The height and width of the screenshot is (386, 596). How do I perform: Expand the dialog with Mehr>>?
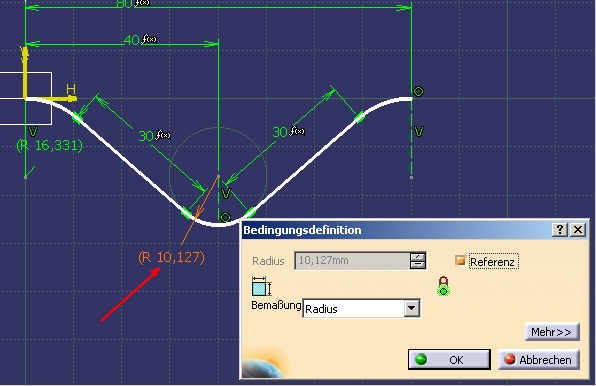(552, 332)
